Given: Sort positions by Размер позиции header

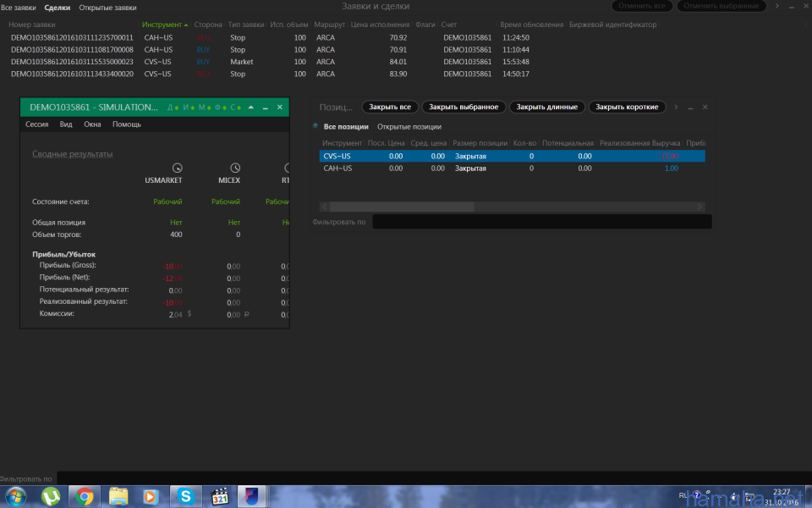Looking at the screenshot, I should point(480,143).
